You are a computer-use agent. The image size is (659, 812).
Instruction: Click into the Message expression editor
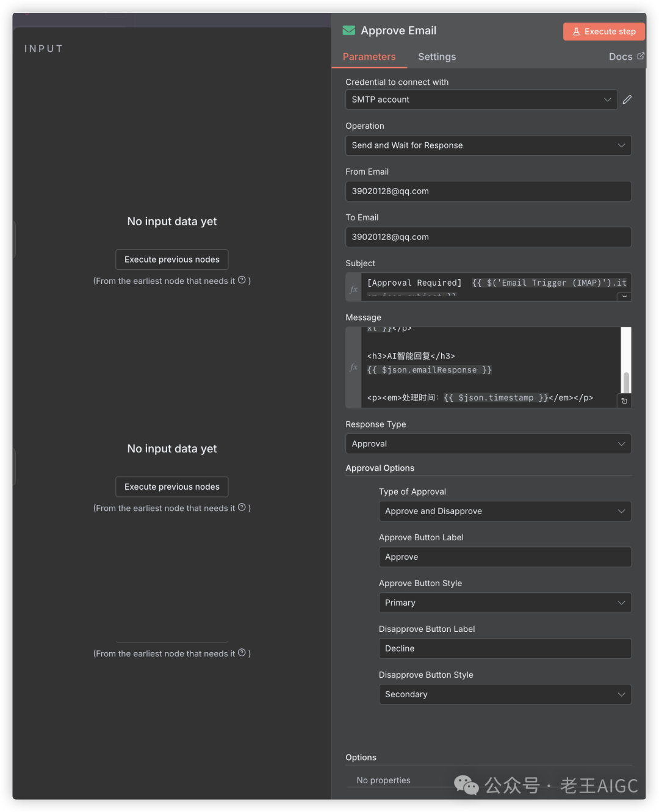[491, 368]
